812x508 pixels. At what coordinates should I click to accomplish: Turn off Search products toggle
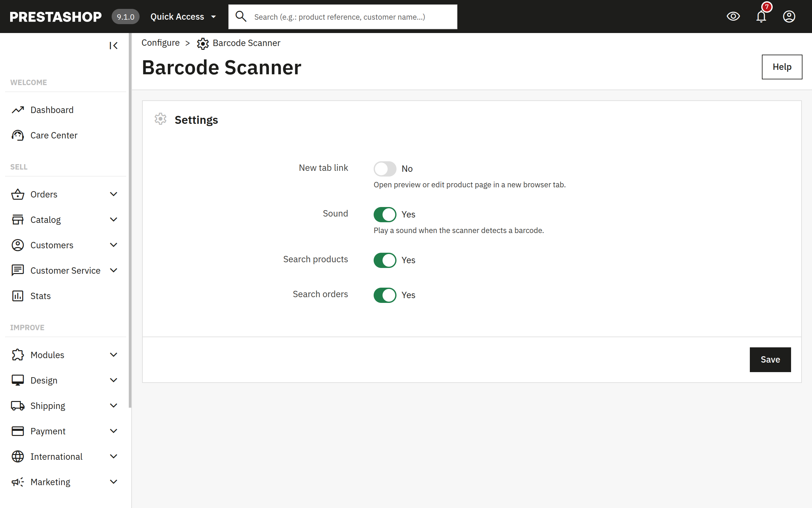385,260
